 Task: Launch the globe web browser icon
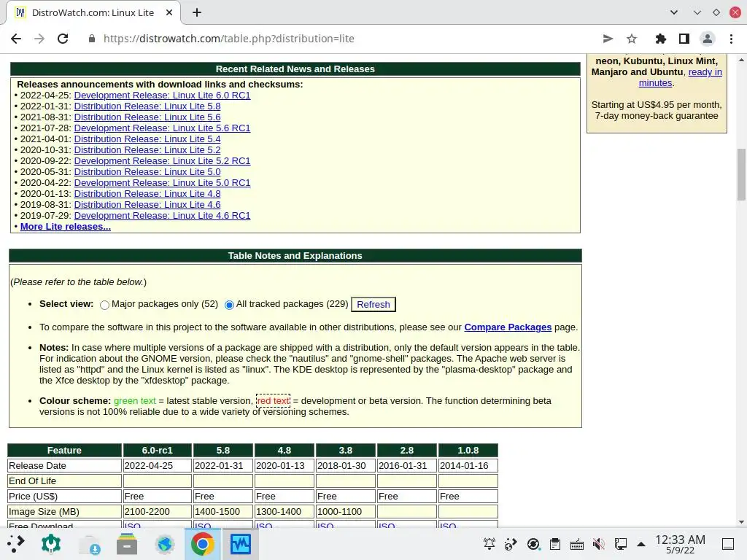click(x=165, y=544)
